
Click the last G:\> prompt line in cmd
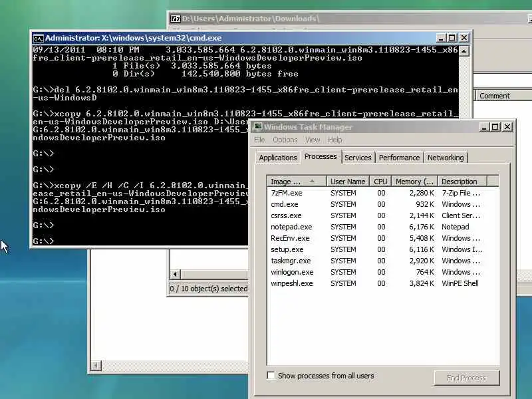click(43, 241)
